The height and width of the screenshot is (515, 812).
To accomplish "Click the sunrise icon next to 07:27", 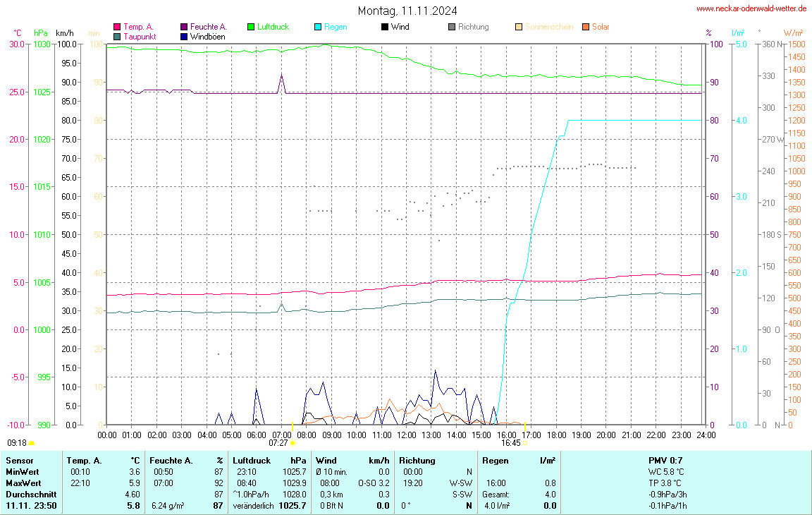I will click(293, 443).
